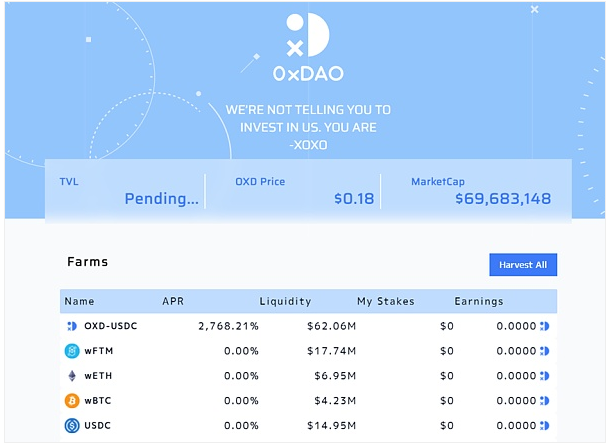Click the OXD earnings icon in wBTC row

tap(545, 401)
